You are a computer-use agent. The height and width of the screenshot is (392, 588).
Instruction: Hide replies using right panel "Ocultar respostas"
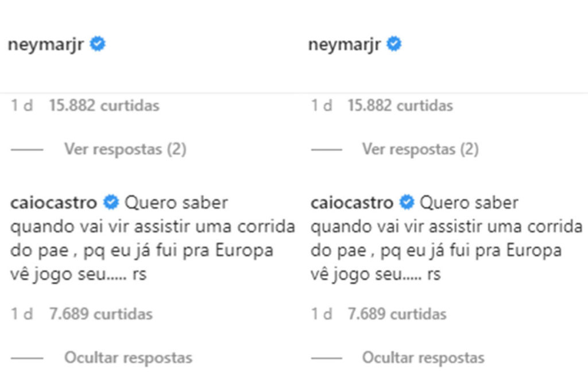point(423,358)
